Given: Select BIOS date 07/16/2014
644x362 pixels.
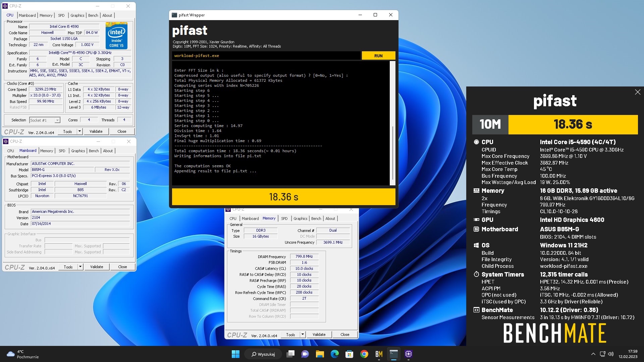Looking at the screenshot, I should 80,224.
